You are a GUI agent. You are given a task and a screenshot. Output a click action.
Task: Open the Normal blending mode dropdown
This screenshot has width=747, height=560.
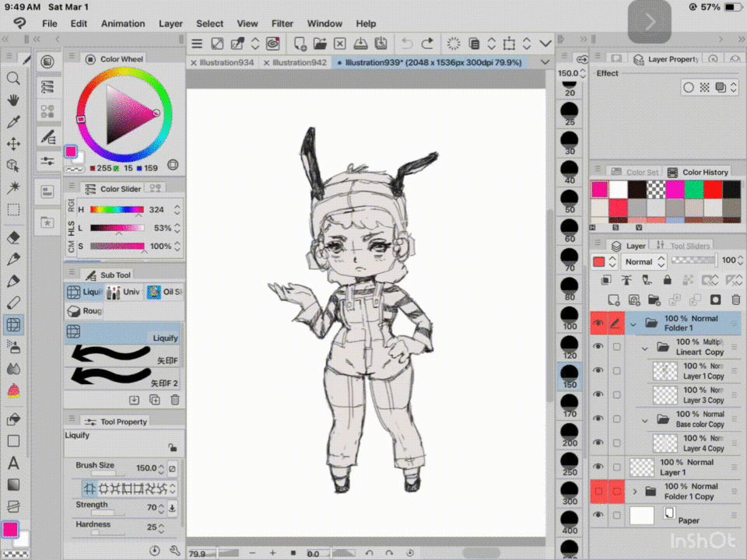(x=644, y=262)
